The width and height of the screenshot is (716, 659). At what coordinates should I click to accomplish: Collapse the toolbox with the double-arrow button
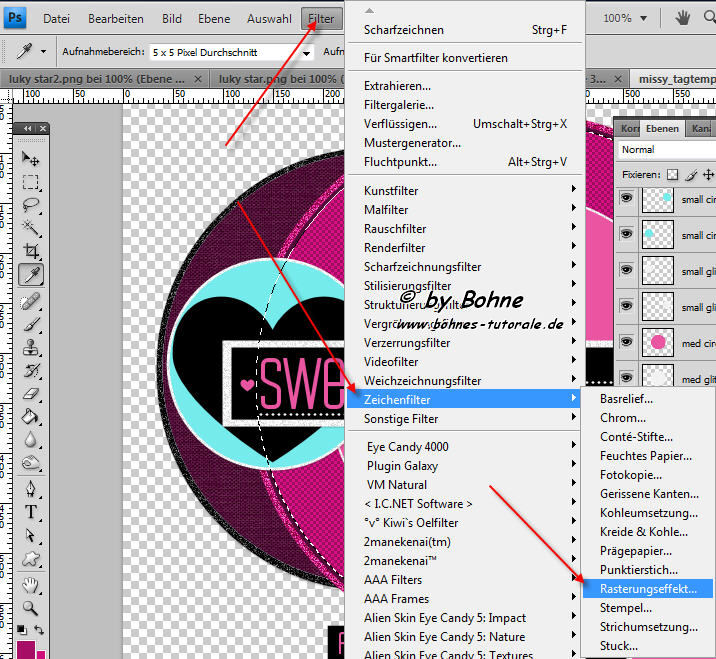point(28,129)
